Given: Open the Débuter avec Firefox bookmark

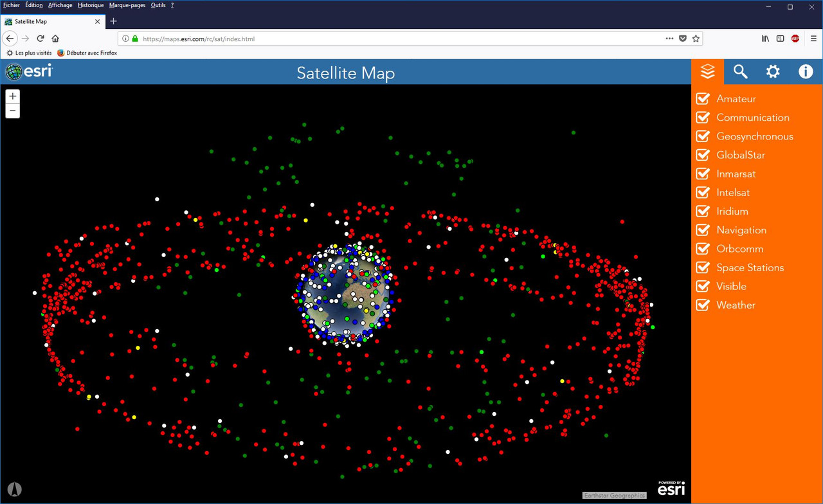Looking at the screenshot, I should (x=87, y=53).
